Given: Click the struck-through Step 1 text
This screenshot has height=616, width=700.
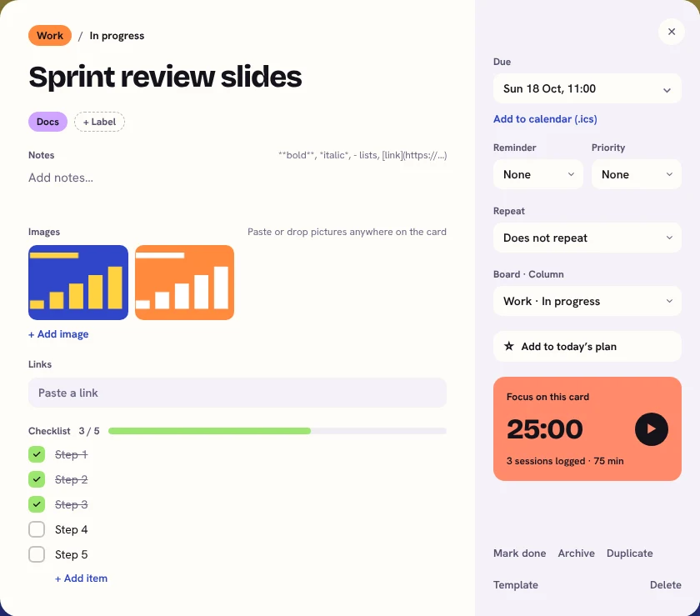Looking at the screenshot, I should tap(72, 454).
